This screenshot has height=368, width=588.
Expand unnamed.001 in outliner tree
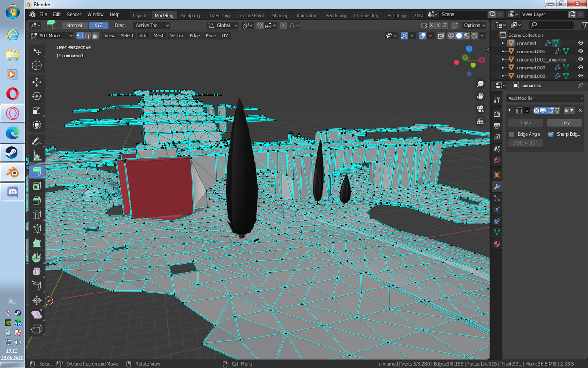coord(504,52)
